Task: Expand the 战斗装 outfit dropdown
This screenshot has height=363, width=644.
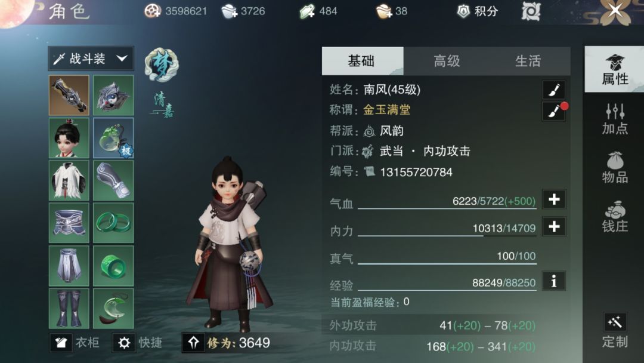Action: [x=91, y=59]
